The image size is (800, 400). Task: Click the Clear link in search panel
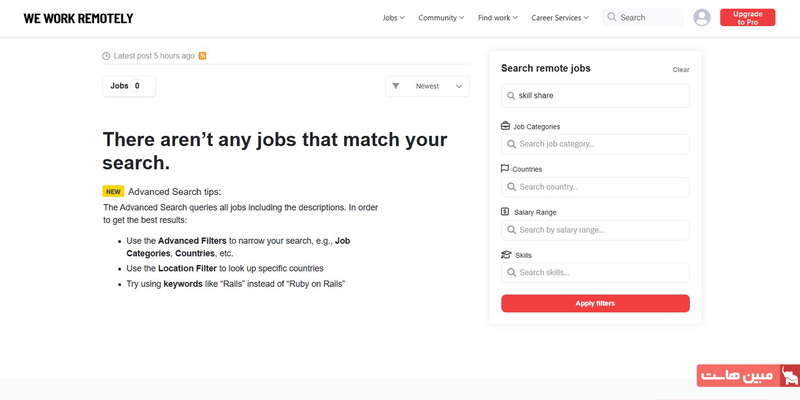point(681,70)
